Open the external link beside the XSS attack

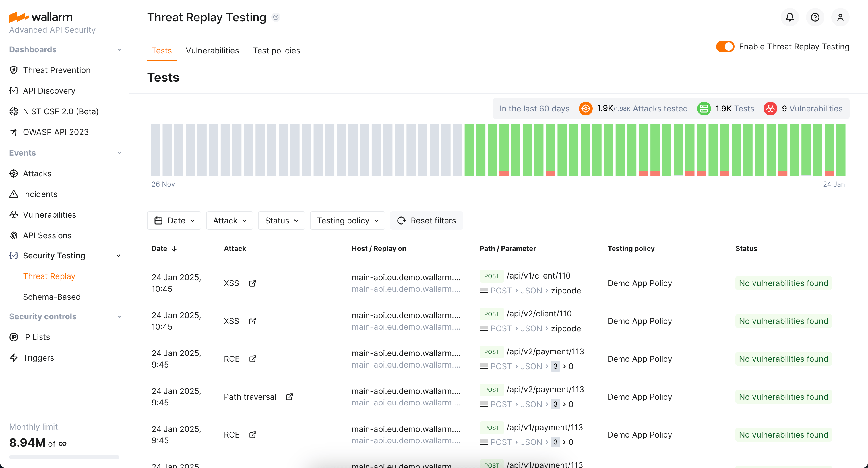[x=253, y=283]
